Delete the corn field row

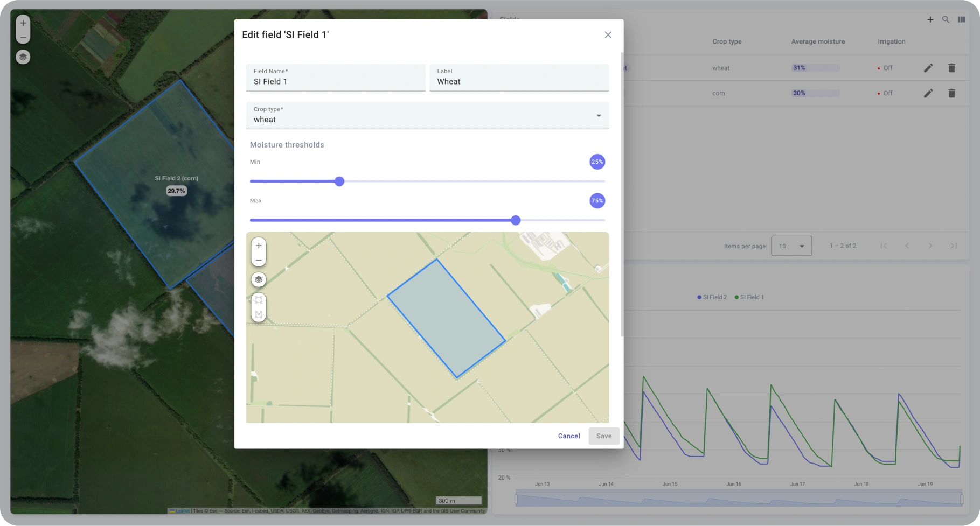tap(951, 93)
